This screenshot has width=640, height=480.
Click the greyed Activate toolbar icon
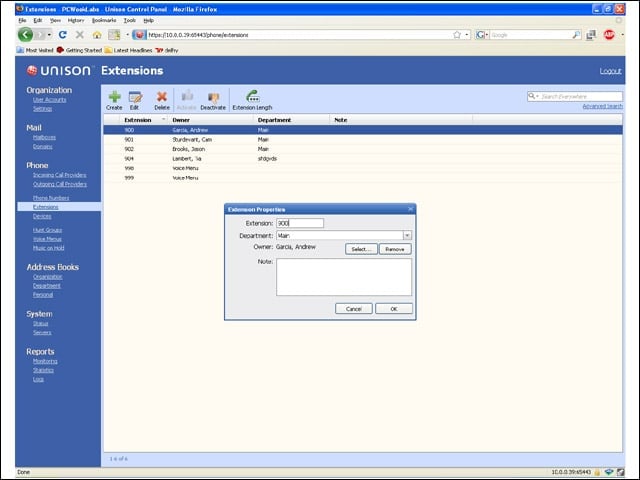point(187,97)
